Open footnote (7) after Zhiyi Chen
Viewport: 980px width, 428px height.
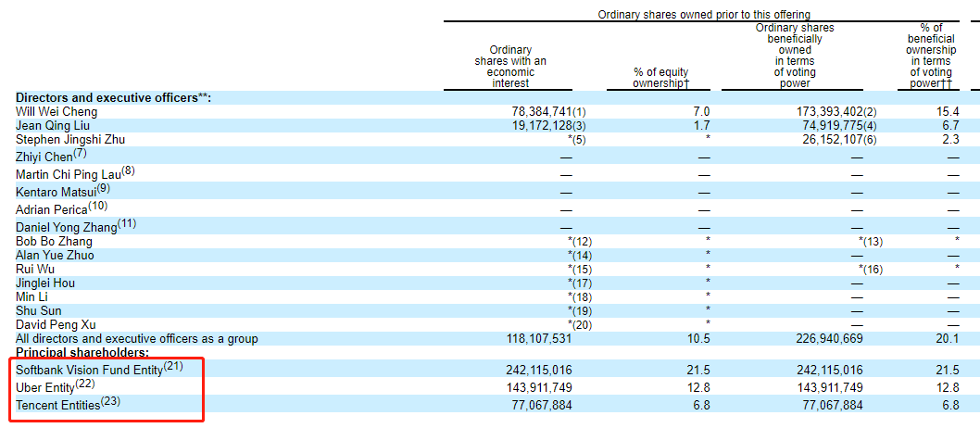[x=81, y=153]
